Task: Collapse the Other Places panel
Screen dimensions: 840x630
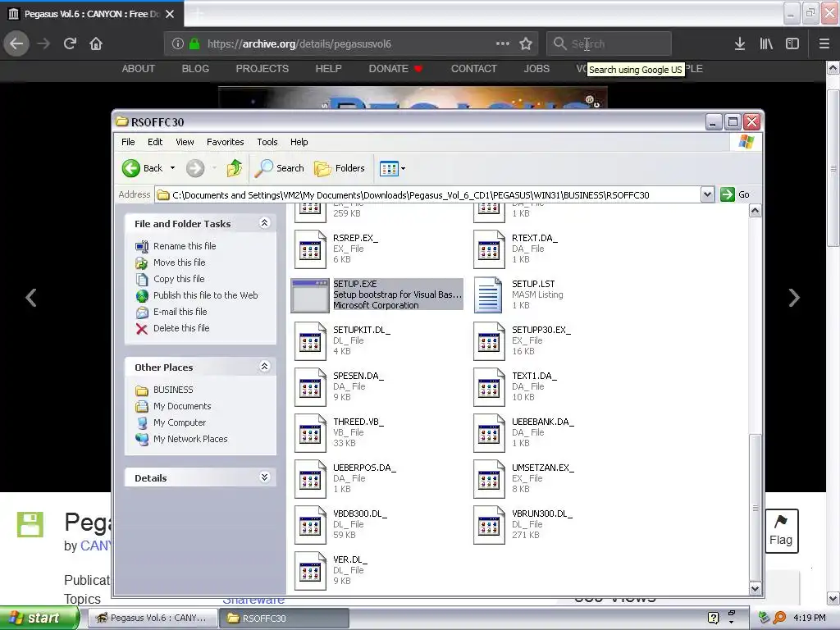Action: (x=264, y=367)
